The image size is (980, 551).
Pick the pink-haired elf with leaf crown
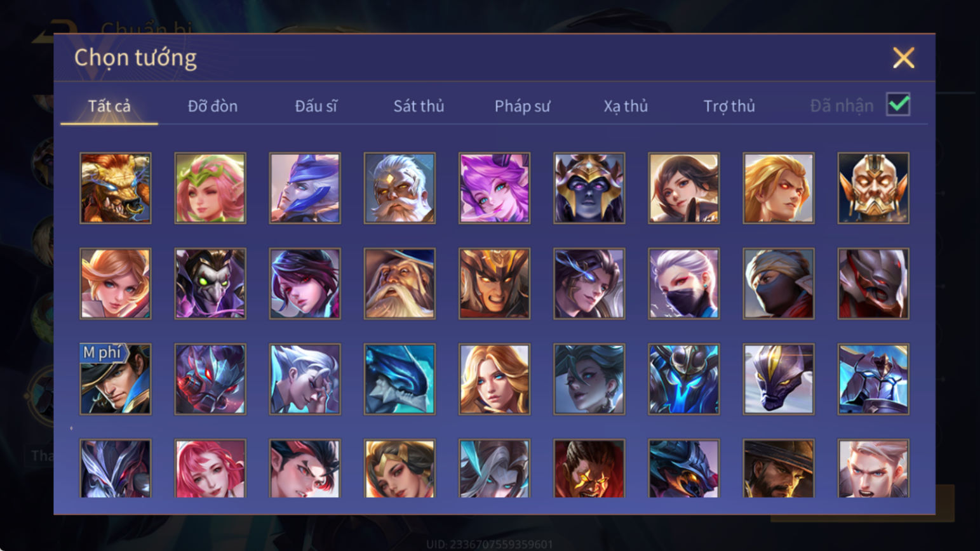pyautogui.click(x=210, y=188)
